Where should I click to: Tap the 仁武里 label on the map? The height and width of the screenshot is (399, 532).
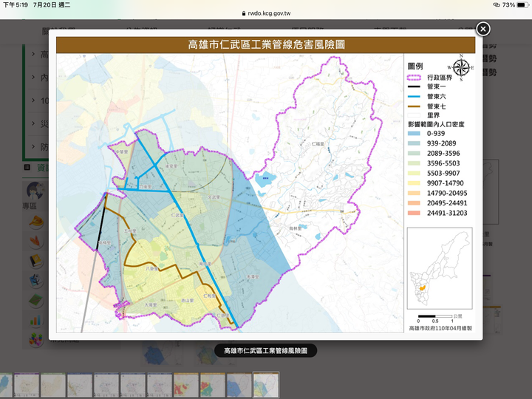tap(177, 216)
